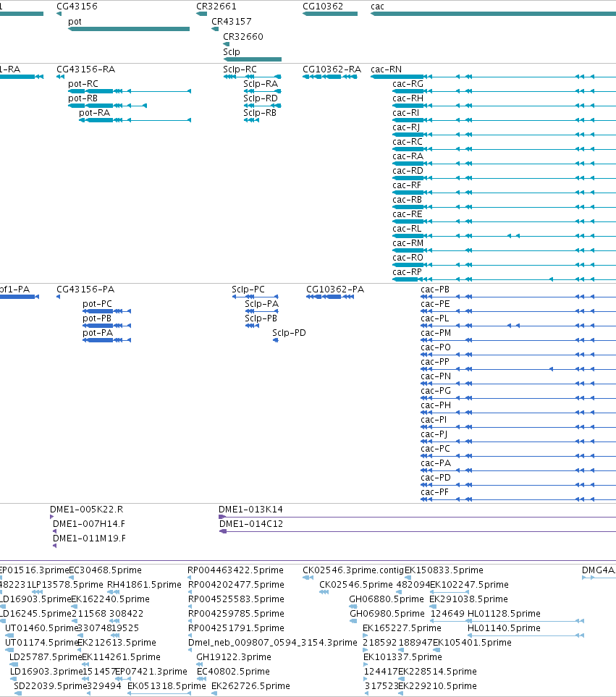Select the CR43157 gene label

(232, 21)
